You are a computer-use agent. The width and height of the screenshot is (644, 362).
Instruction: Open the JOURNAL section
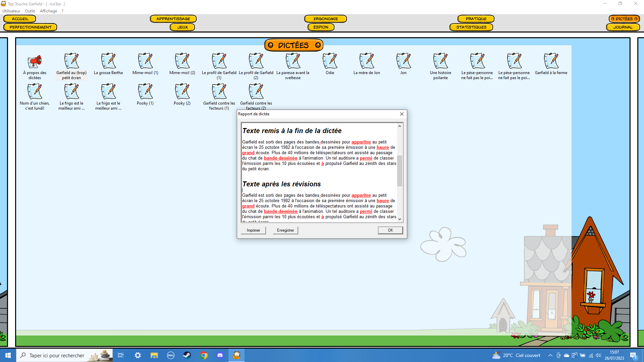[x=623, y=27]
